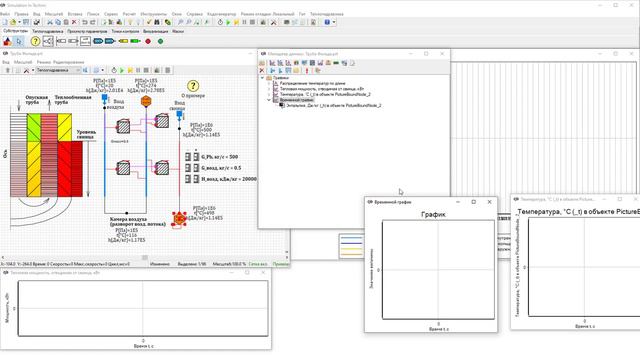
Task: Click the timer icon in main toolbar
Action: 220,22
